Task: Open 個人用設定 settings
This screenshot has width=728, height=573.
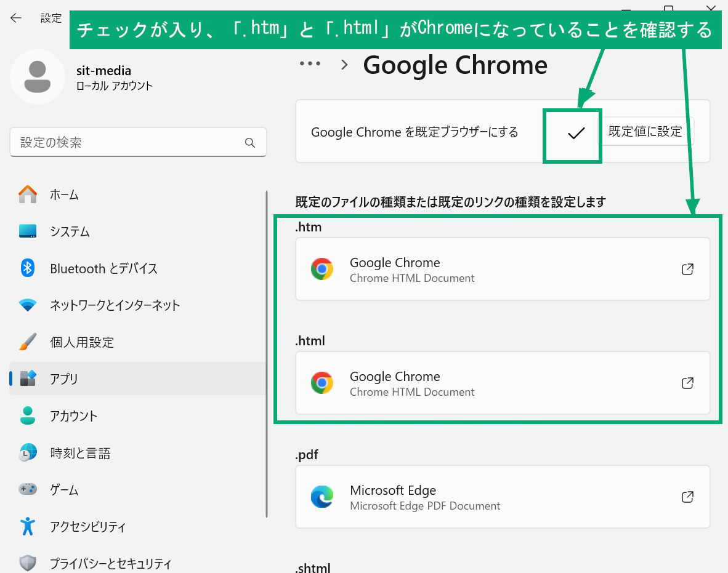Action: tap(137, 342)
